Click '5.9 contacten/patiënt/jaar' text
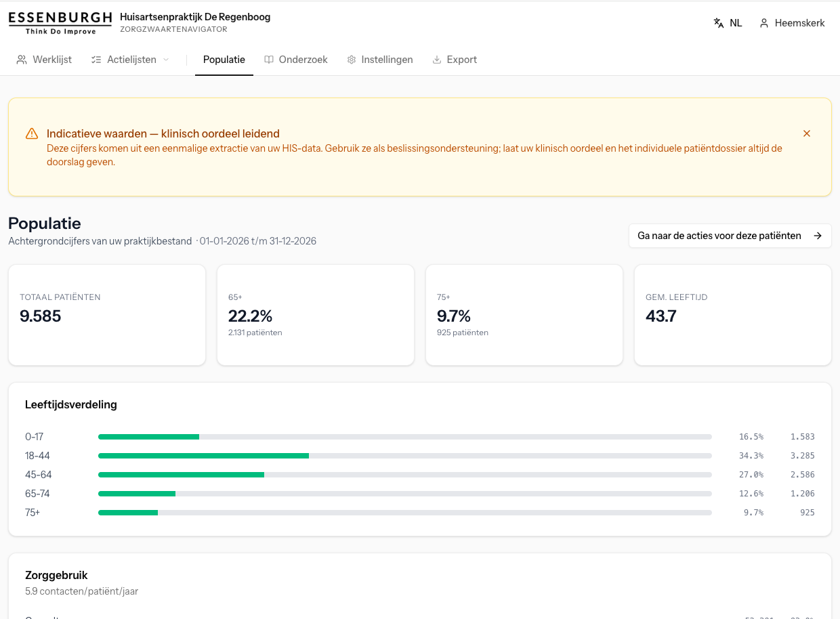 pyautogui.click(x=82, y=591)
